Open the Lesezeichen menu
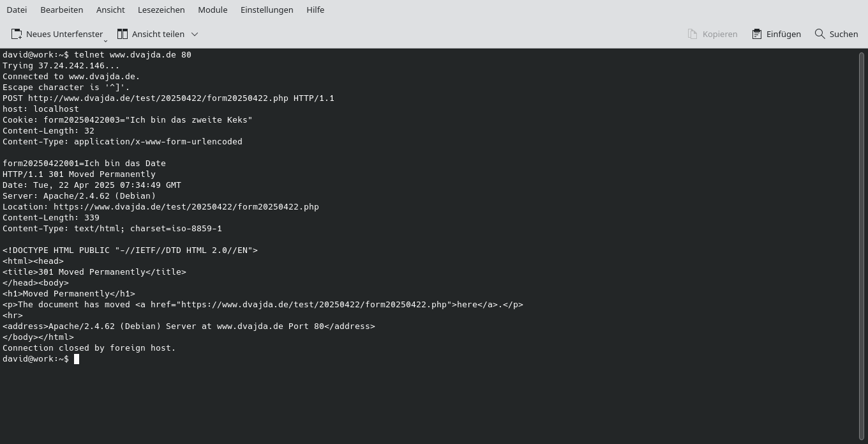 click(161, 10)
